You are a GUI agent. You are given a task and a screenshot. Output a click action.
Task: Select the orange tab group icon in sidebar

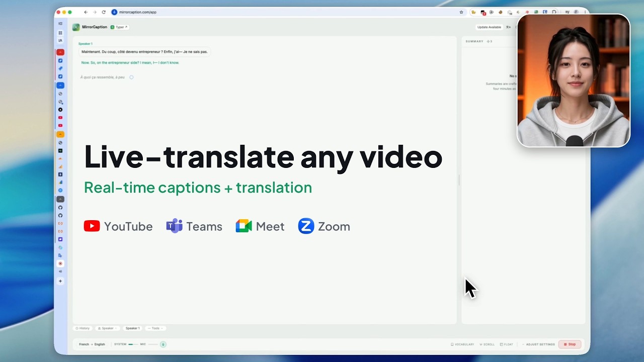[x=60, y=134]
